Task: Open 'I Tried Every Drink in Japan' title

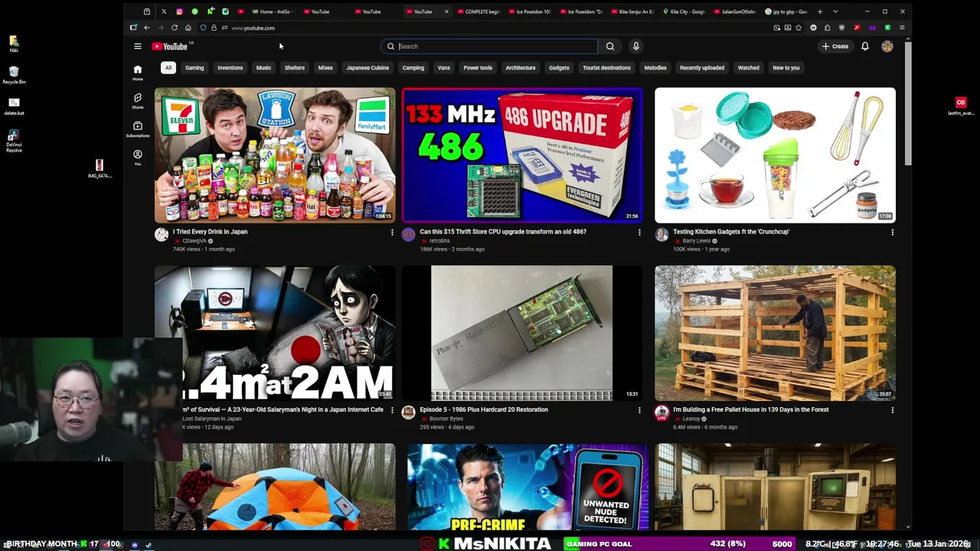Action: click(210, 231)
